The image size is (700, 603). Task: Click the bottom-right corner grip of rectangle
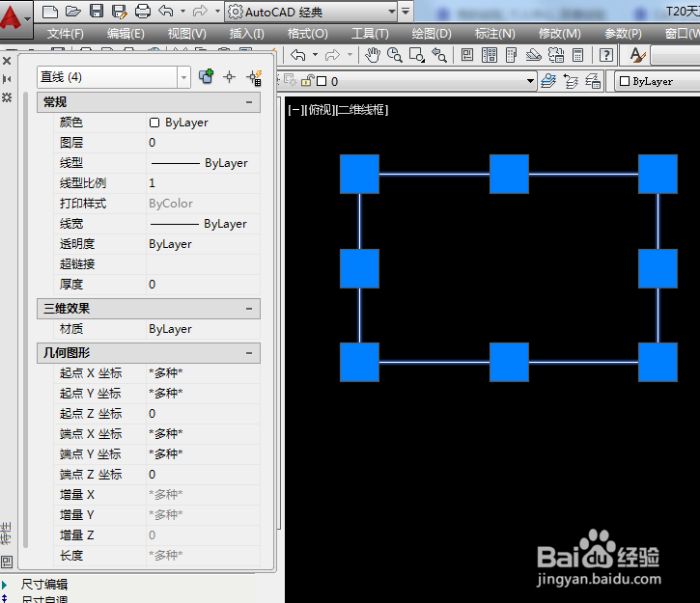[x=658, y=362]
